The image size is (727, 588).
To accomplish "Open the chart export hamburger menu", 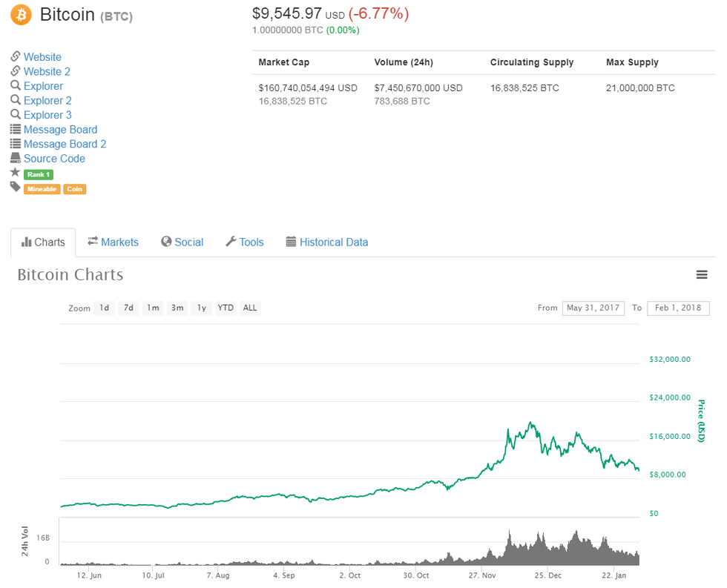I will coord(702,274).
